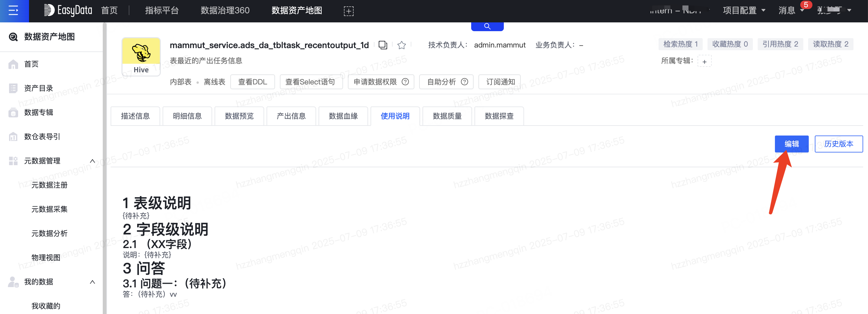Open 数据治理360 in the top navigation

(x=225, y=11)
